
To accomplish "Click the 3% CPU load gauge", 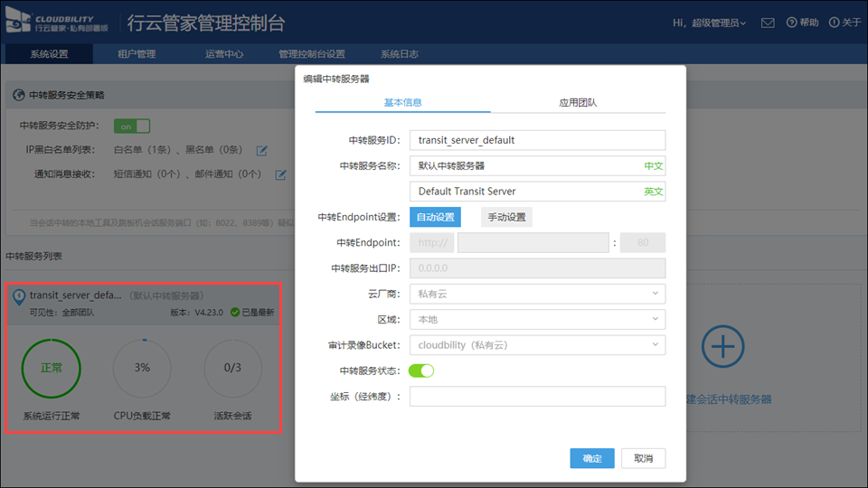I will click(x=142, y=369).
